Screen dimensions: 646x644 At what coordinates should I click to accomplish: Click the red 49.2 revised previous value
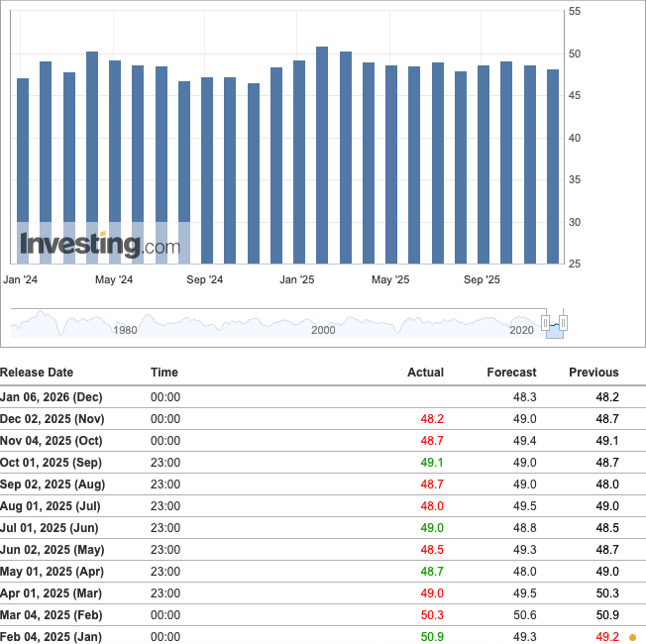[x=607, y=637]
